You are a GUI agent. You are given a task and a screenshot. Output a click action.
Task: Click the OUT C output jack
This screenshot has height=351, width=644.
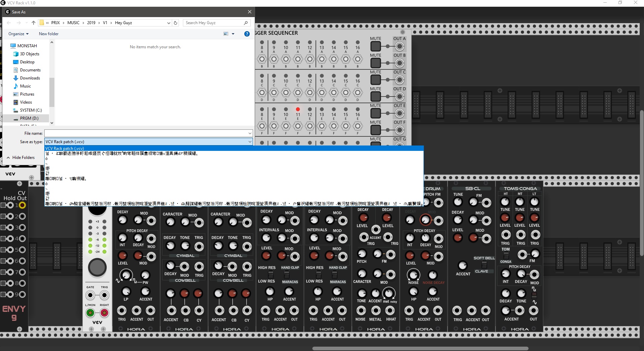point(399,80)
